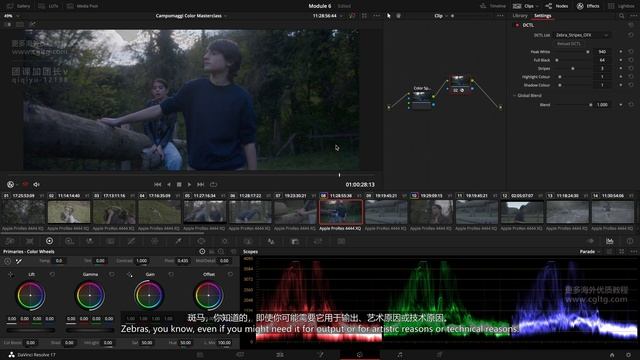Open viewer zoom percentage dropdown

11,16
